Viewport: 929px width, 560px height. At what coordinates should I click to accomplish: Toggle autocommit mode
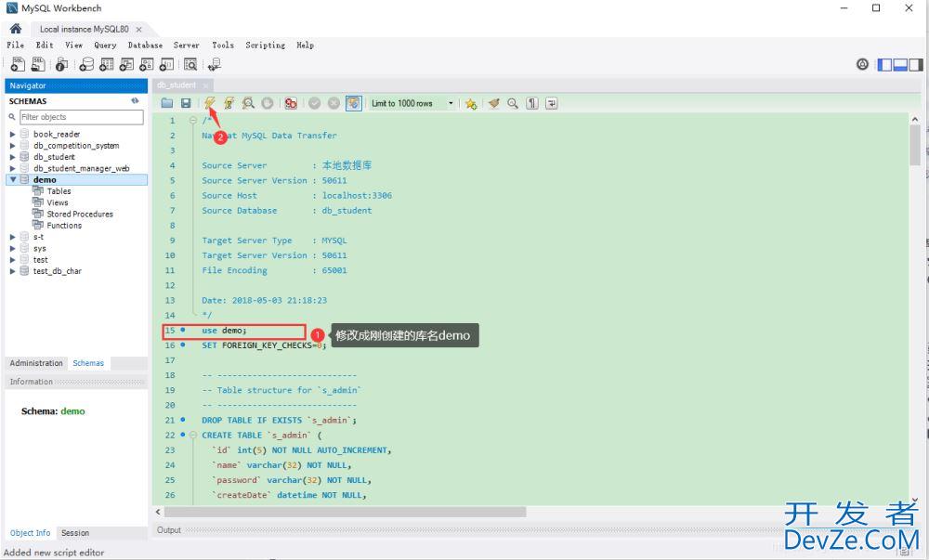(354, 104)
